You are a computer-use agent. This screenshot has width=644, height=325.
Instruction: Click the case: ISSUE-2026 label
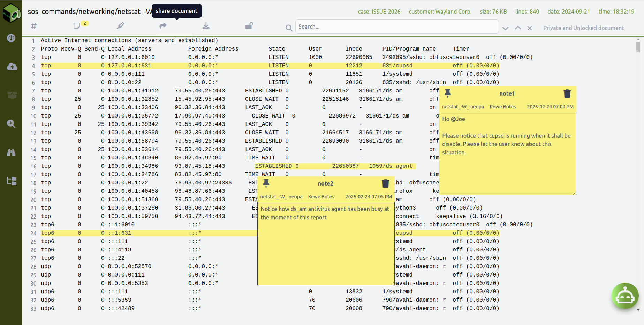379,12
